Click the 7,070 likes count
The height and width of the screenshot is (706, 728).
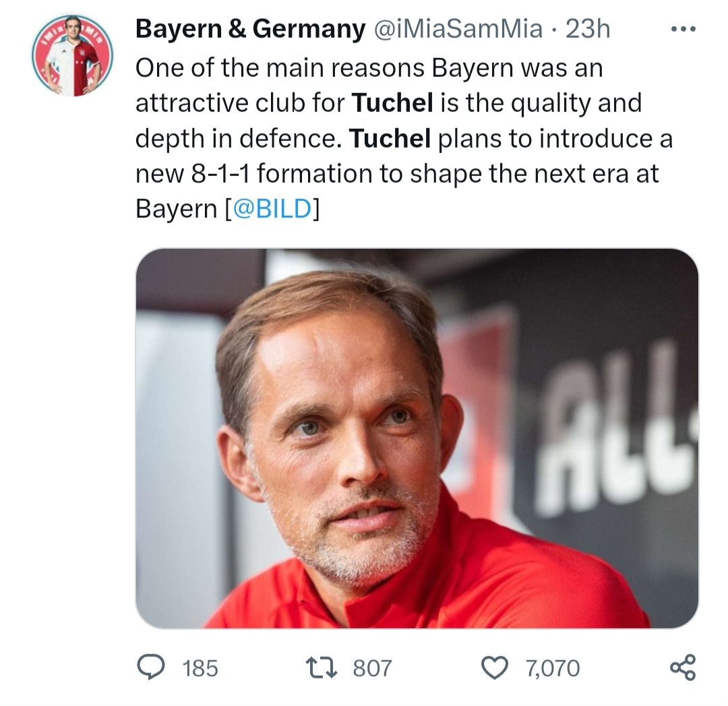[551, 668]
